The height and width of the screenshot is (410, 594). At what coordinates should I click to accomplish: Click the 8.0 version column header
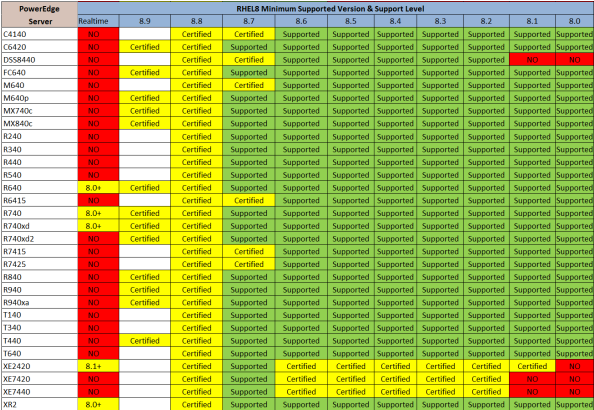tap(575, 21)
